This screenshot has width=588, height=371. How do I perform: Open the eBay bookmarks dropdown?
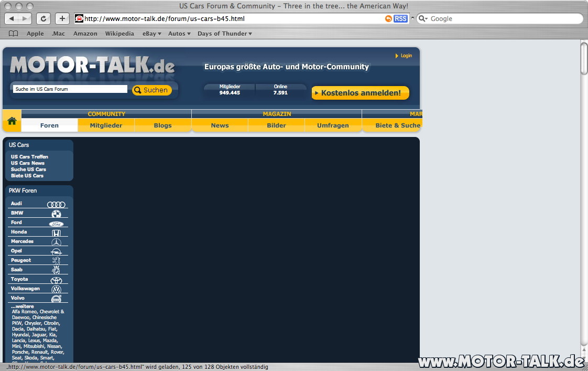tap(151, 34)
